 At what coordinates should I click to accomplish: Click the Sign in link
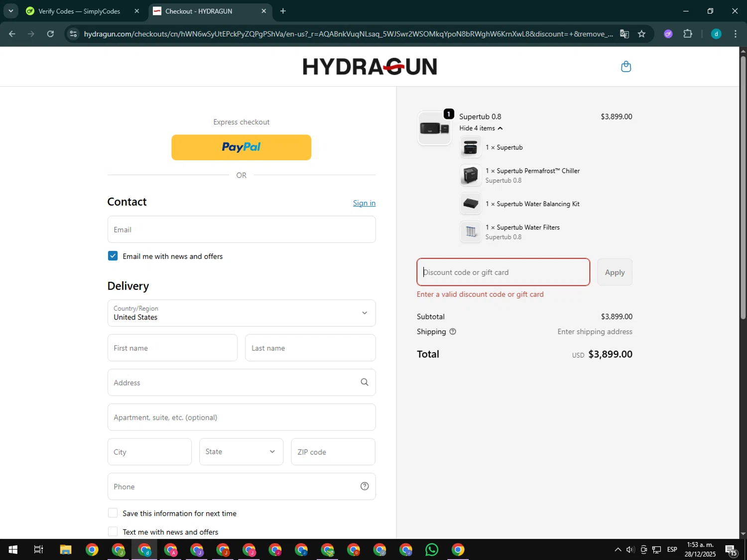(364, 203)
